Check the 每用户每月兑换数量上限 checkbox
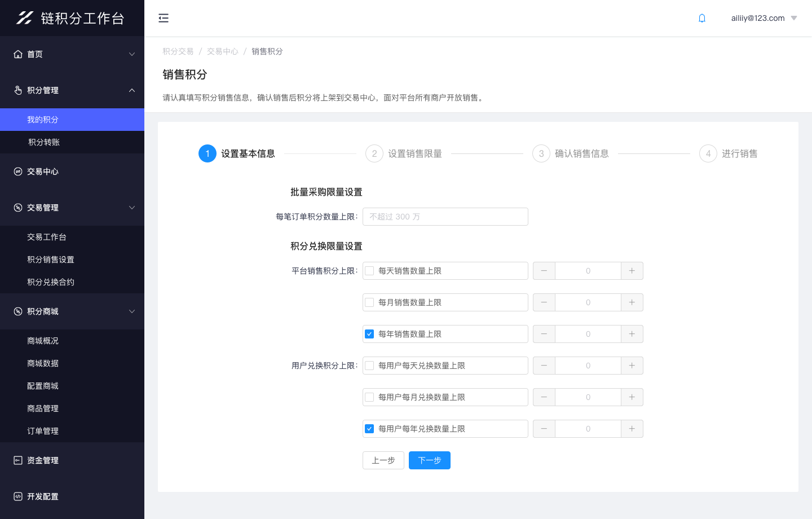The width and height of the screenshot is (812, 519). point(369,397)
